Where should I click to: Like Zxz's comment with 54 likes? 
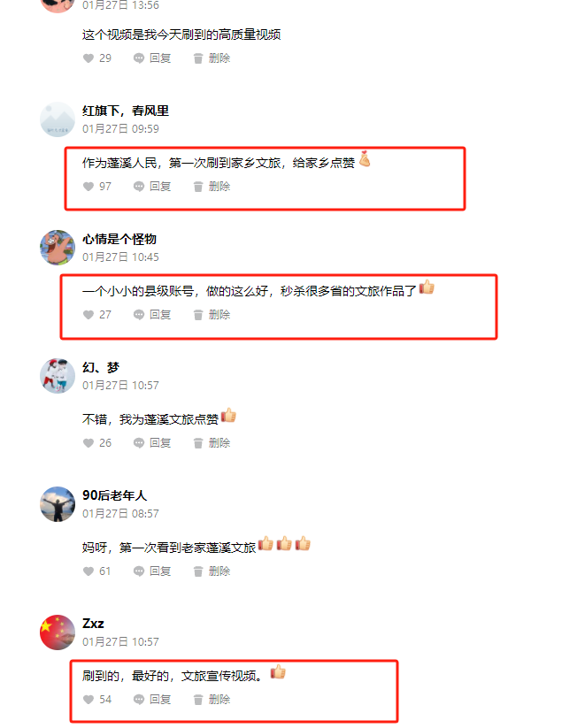(x=89, y=699)
